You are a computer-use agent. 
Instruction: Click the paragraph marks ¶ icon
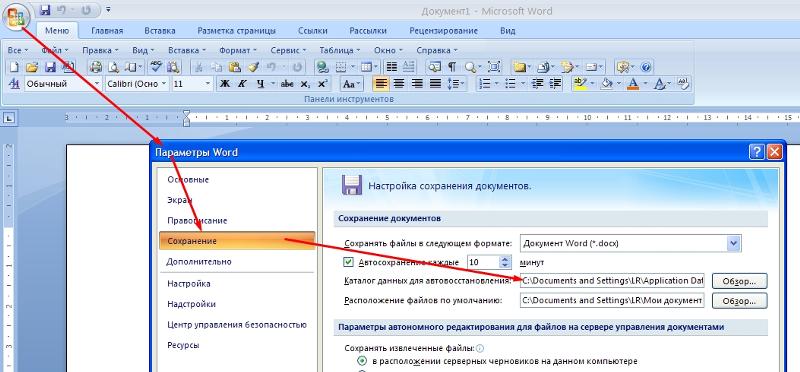point(452,67)
